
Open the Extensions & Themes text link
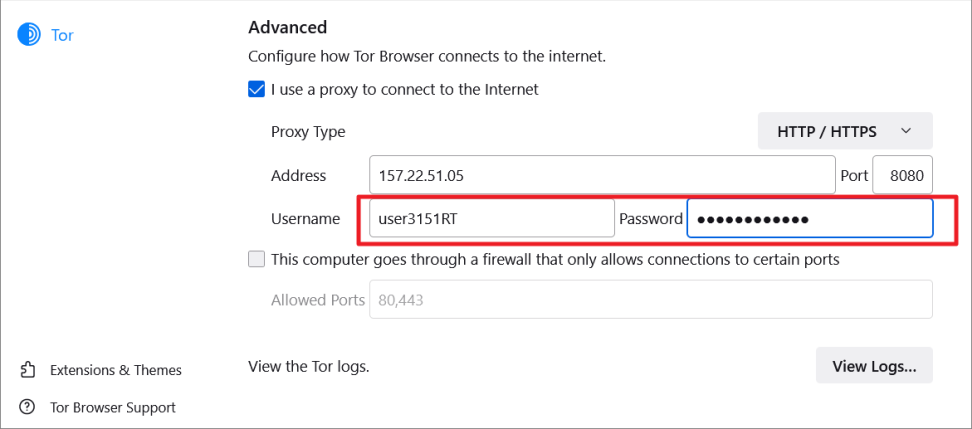click(x=116, y=370)
